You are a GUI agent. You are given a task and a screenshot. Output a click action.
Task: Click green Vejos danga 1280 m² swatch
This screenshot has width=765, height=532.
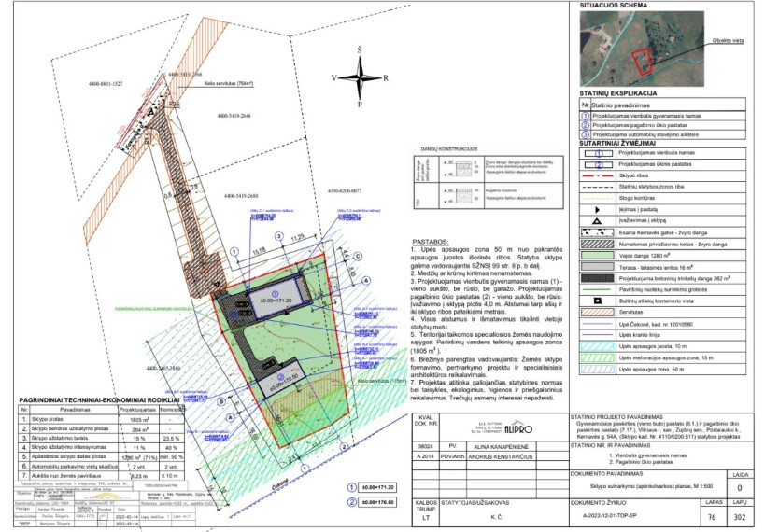click(597, 256)
